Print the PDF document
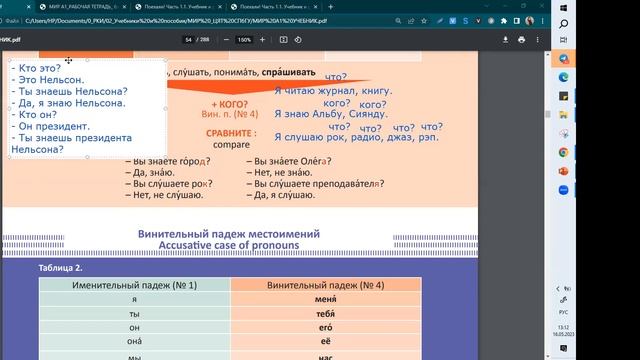 coord(521,40)
